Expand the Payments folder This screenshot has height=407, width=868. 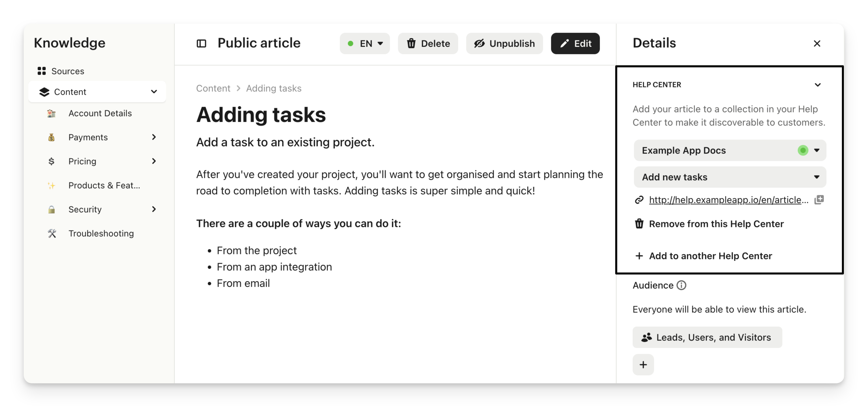[x=154, y=137]
